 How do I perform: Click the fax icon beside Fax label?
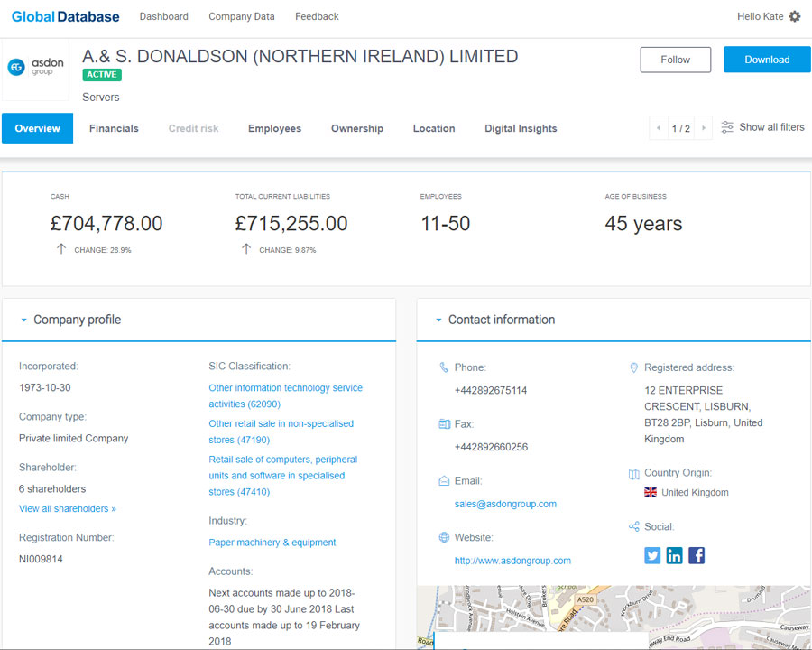click(444, 424)
